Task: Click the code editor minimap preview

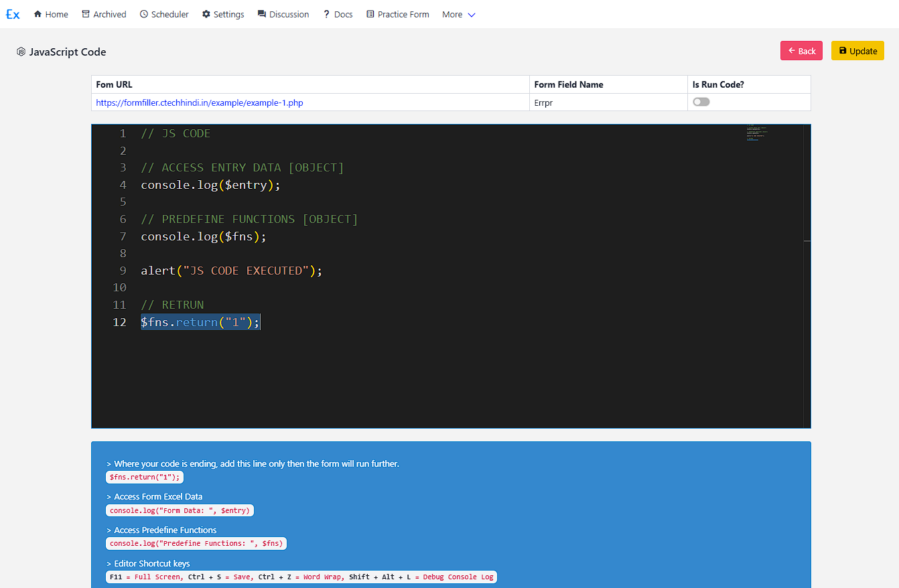Action: point(757,133)
